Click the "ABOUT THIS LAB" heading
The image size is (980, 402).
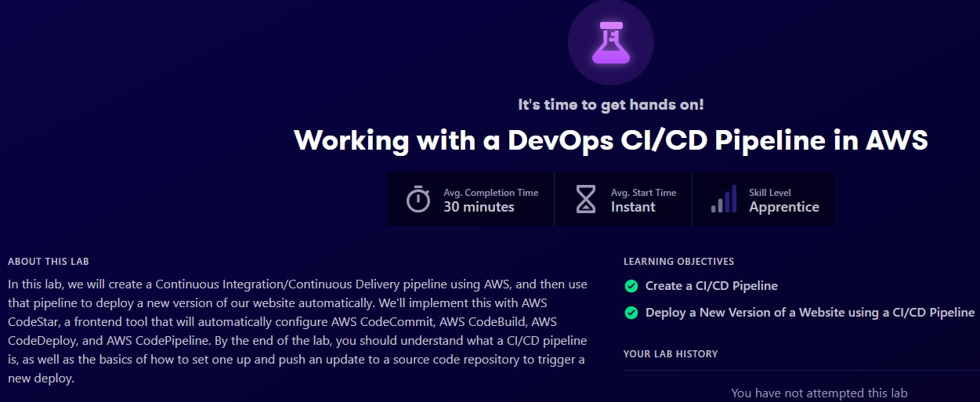(x=49, y=261)
